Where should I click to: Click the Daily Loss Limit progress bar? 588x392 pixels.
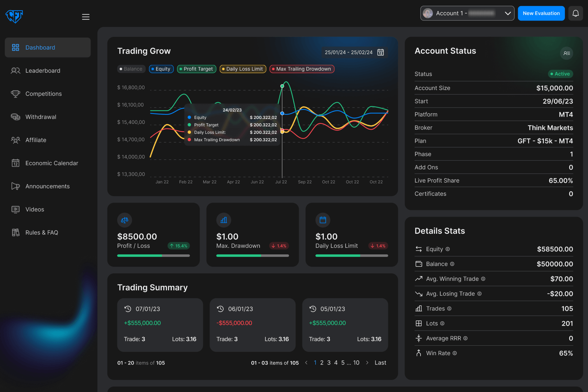point(351,256)
